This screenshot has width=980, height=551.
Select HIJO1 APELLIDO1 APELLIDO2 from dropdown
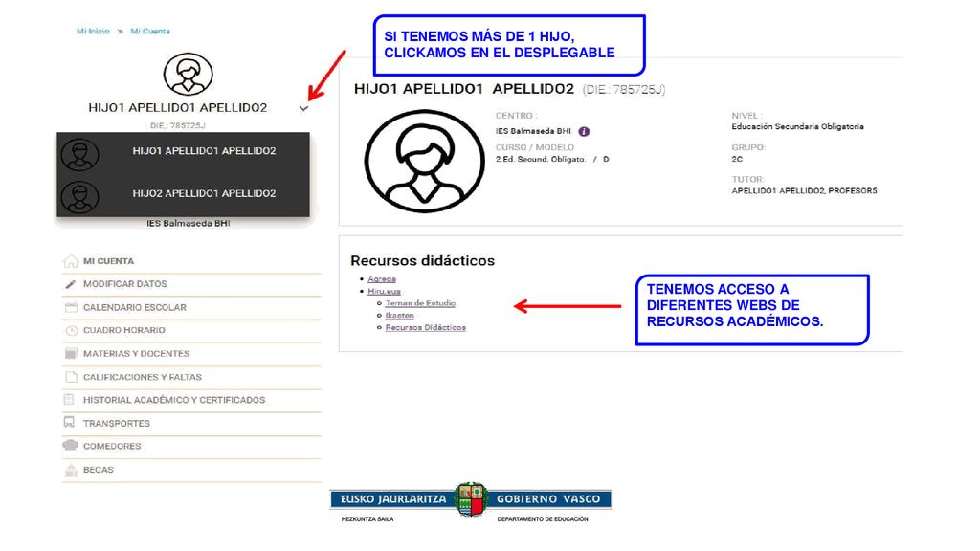coord(183,154)
